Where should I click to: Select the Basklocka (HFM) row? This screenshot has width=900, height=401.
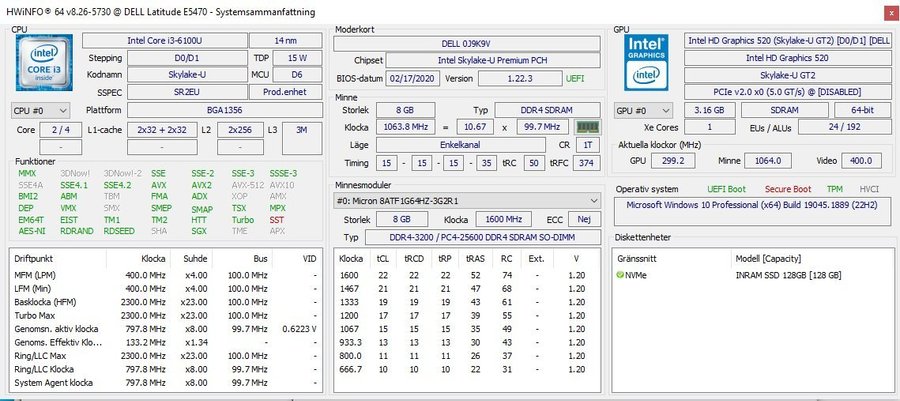coord(165,302)
